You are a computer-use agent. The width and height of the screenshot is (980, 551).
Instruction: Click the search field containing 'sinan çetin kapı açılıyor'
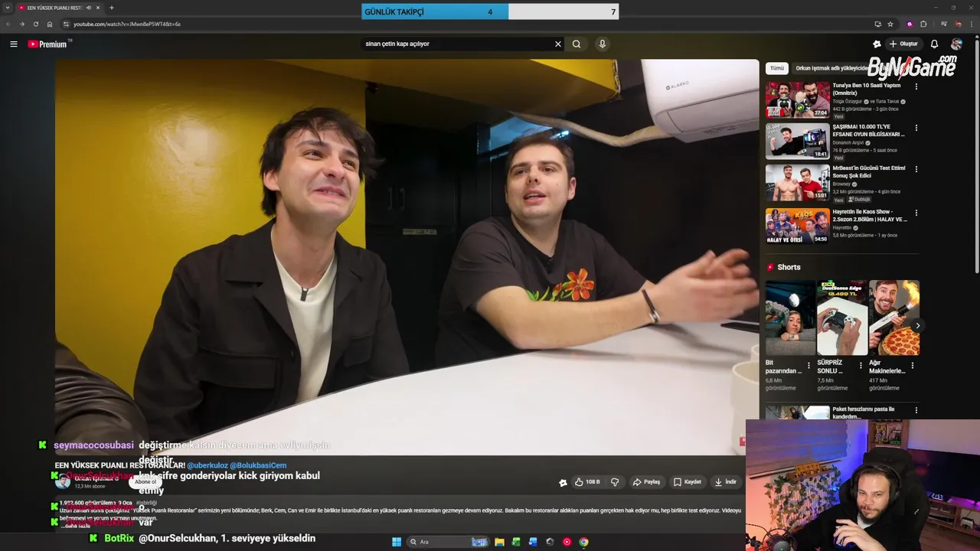(458, 44)
